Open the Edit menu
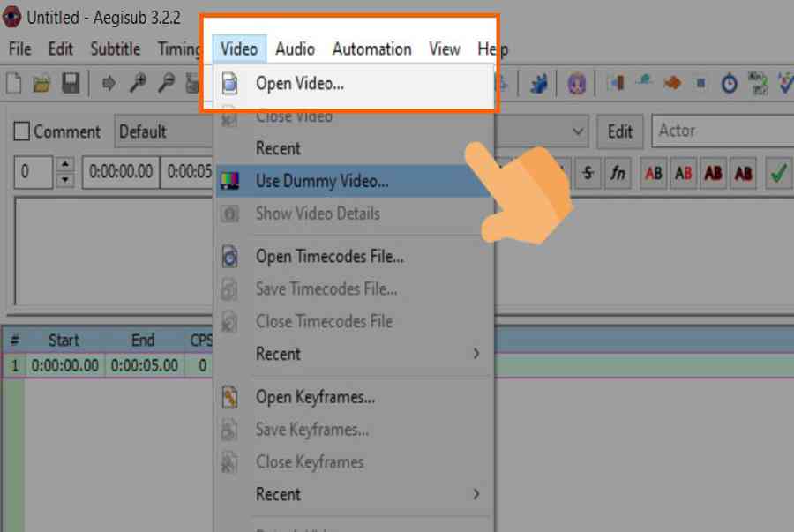 coord(61,49)
